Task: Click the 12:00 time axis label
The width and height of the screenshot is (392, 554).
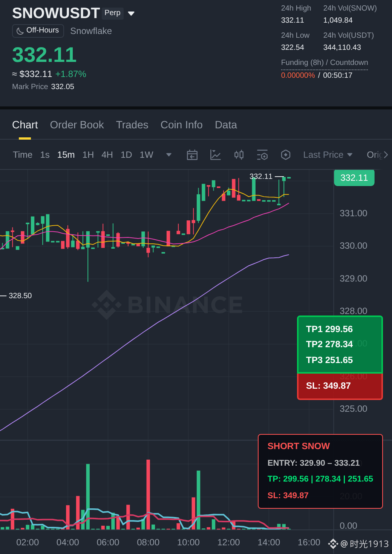Action: point(228,542)
